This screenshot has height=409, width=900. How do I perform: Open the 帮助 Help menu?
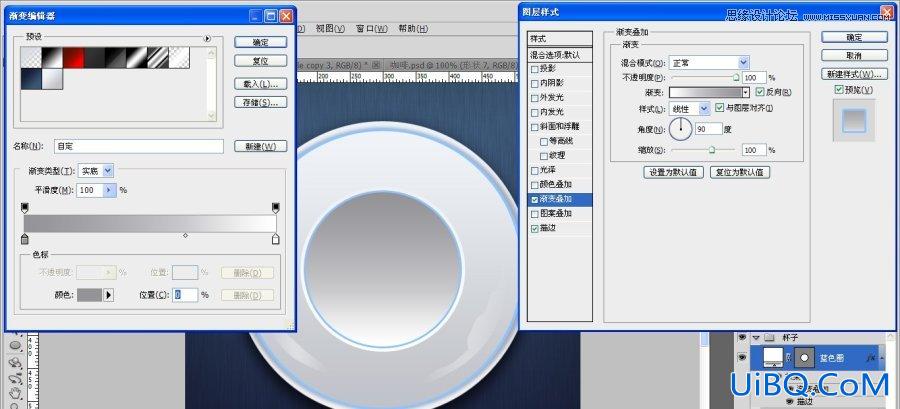413,28
